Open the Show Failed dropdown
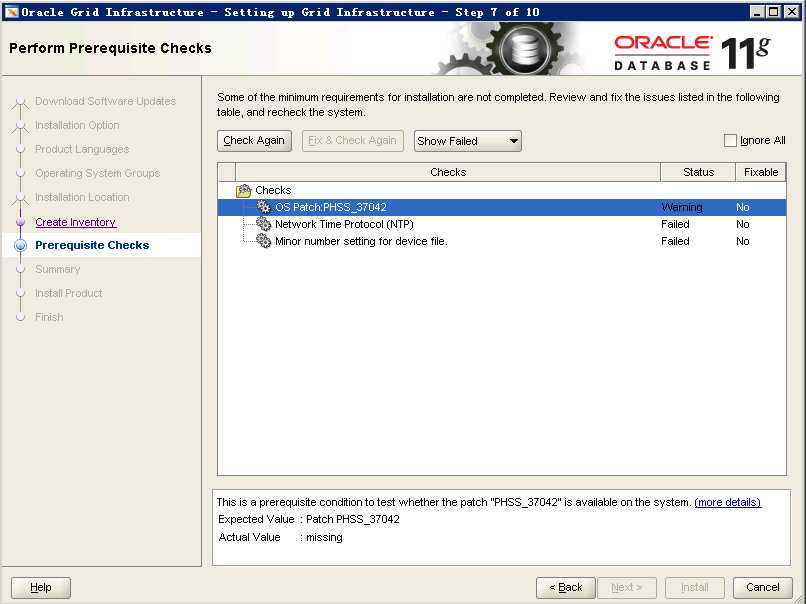806x604 pixels. [468, 141]
